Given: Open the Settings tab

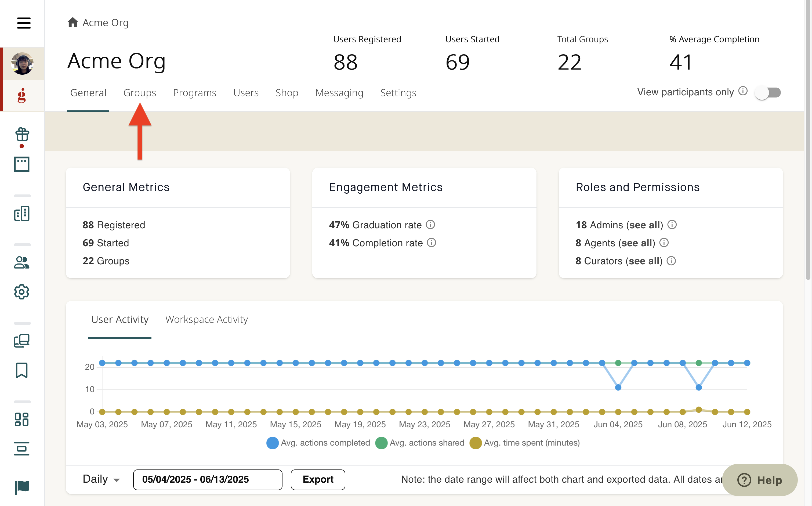Looking at the screenshot, I should coord(398,93).
